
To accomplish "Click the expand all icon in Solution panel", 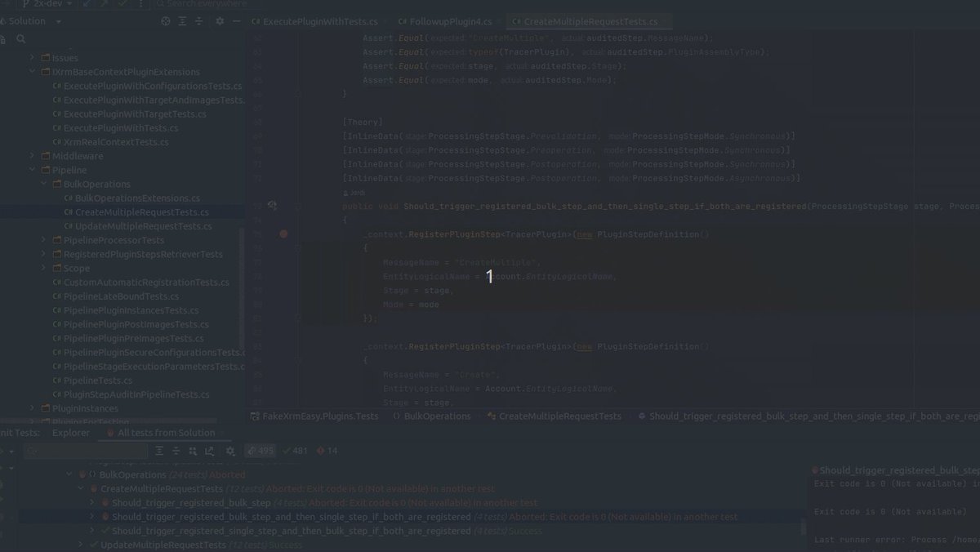I will [x=183, y=21].
